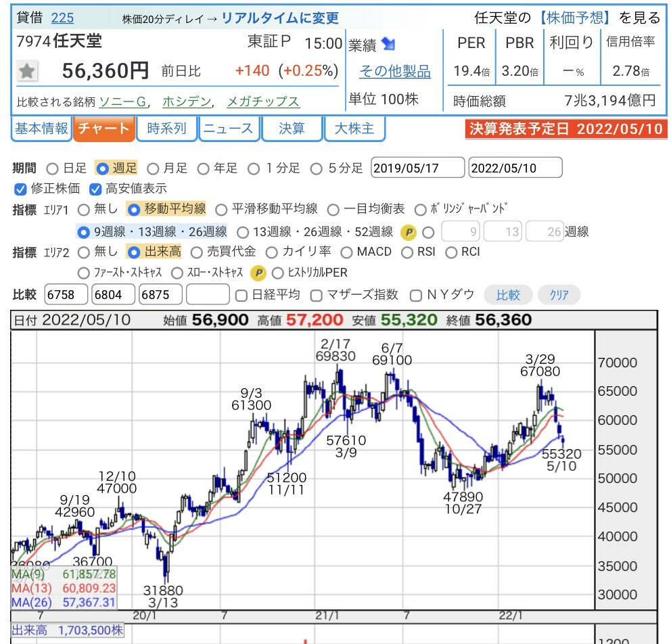Click the premium P badge beside custom week inputs

click(409, 232)
